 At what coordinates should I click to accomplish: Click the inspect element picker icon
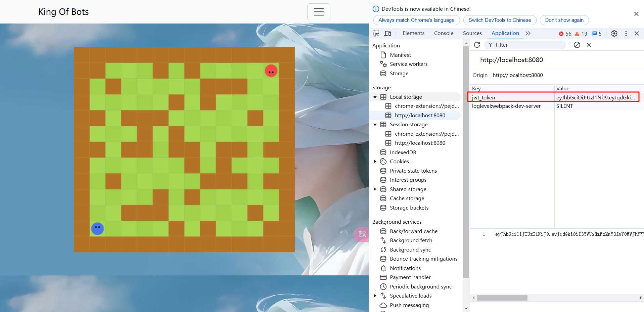pyautogui.click(x=376, y=33)
